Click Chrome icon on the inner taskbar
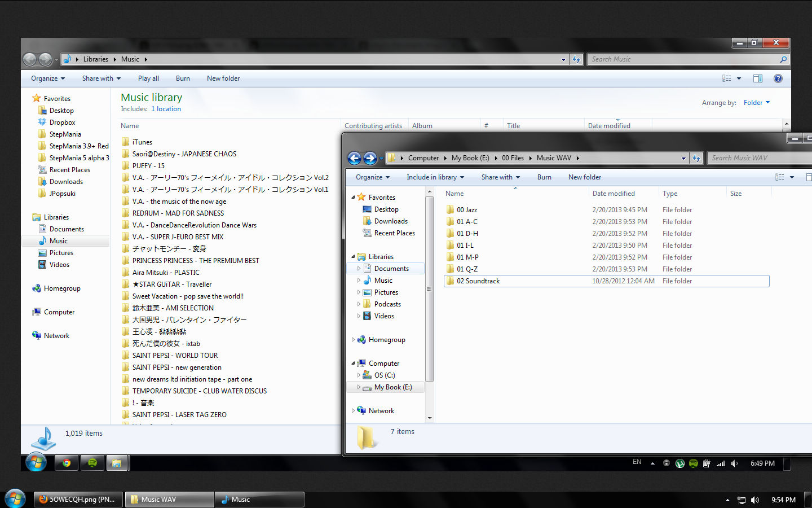The height and width of the screenshot is (508, 812). click(x=67, y=463)
